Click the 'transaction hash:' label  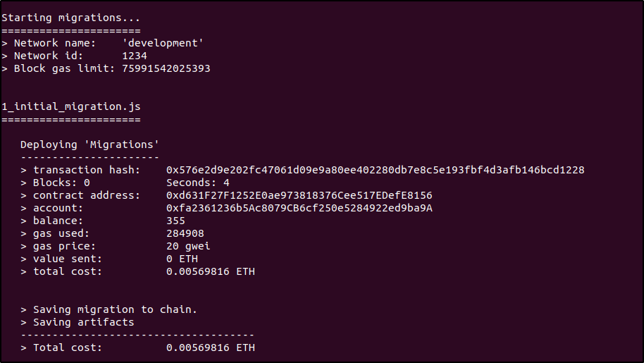click(x=87, y=170)
